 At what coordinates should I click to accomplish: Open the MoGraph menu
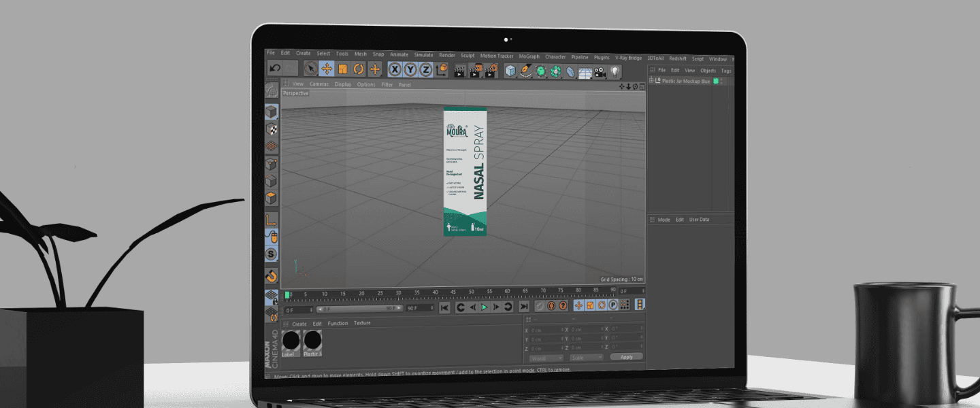click(529, 57)
